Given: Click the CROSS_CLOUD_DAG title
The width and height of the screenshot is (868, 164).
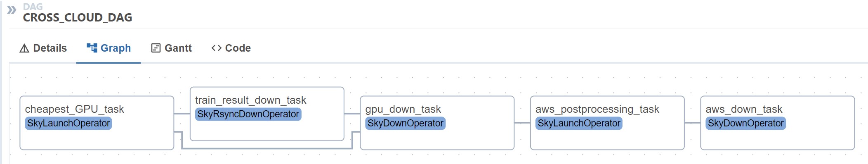Looking at the screenshot, I should pos(78,18).
